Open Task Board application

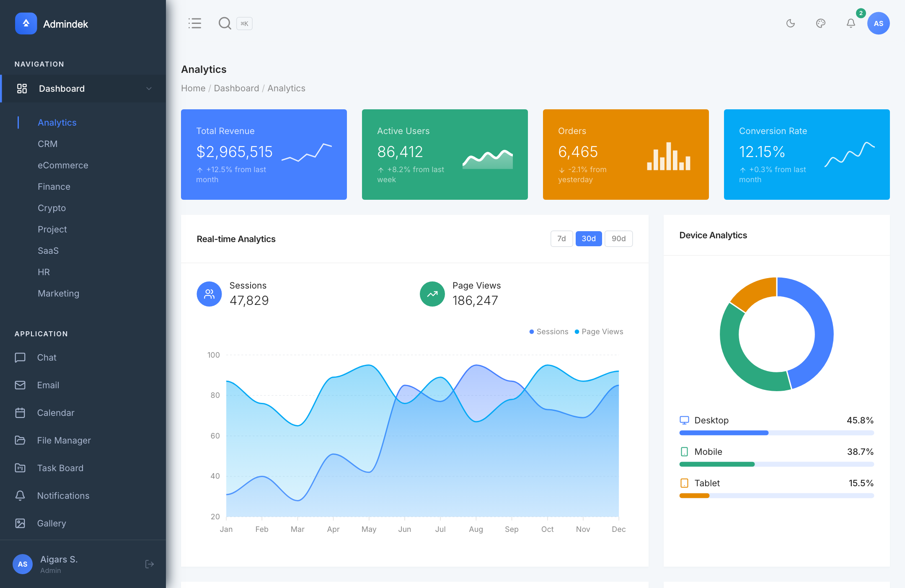coord(60,468)
